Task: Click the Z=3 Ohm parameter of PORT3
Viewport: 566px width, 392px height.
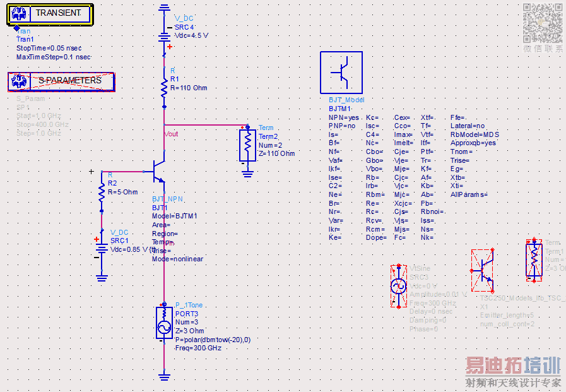Action: coord(189,331)
